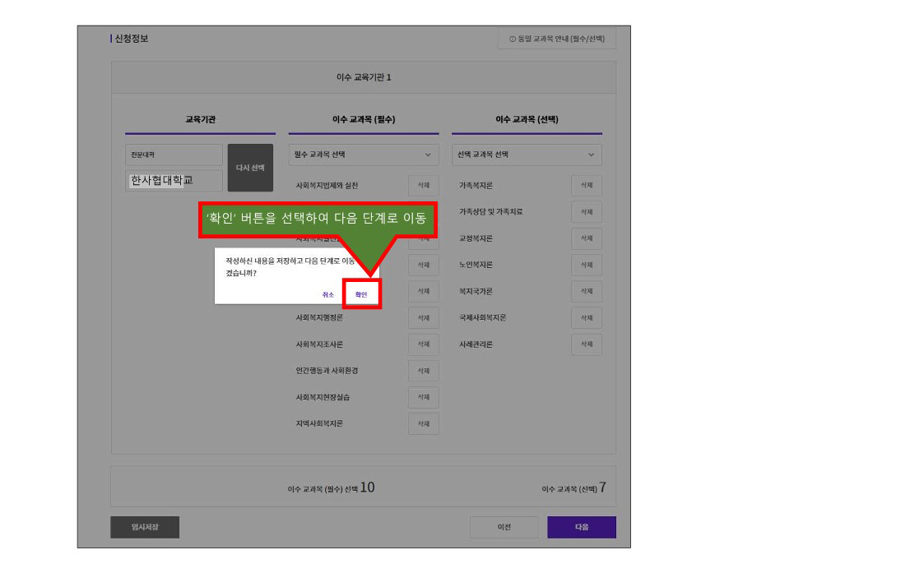Click the 노인복지론 course name

[x=476, y=265]
